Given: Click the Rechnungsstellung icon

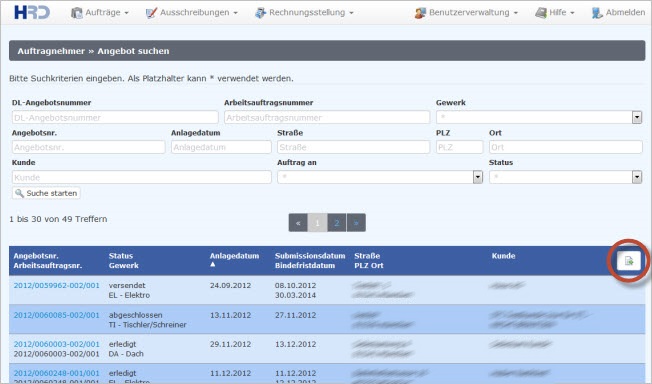Looking at the screenshot, I should point(260,13).
